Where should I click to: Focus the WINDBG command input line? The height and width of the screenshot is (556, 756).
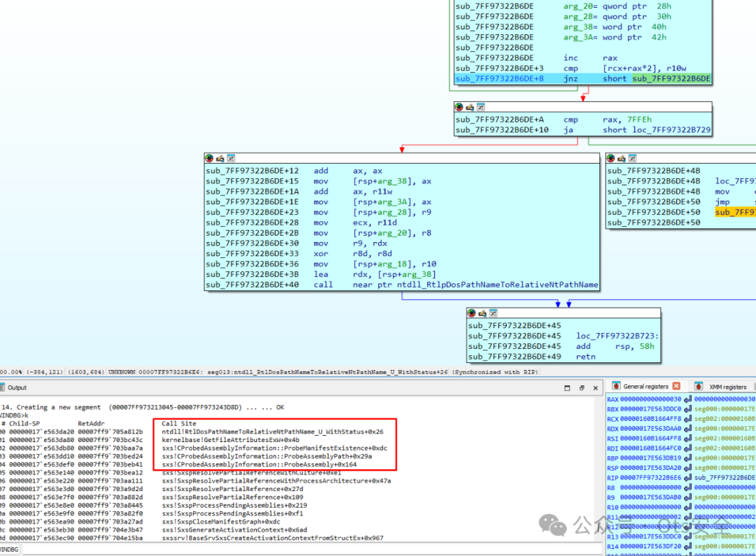[312, 549]
